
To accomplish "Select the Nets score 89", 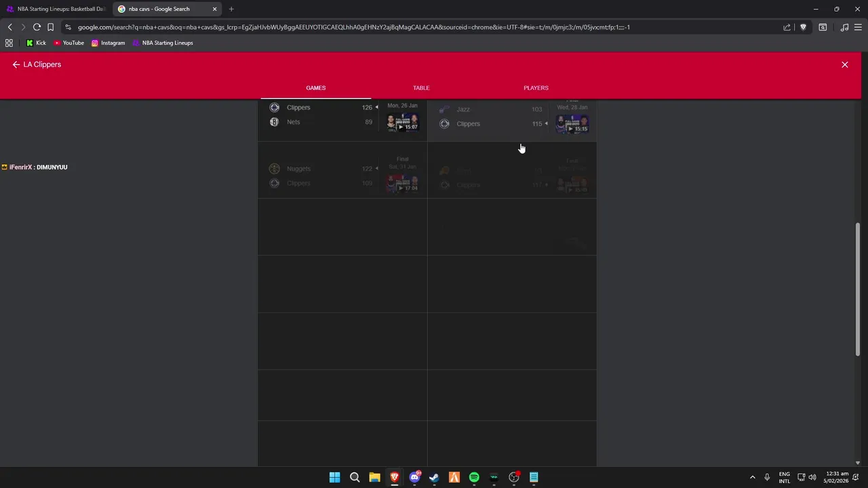I will (368, 122).
